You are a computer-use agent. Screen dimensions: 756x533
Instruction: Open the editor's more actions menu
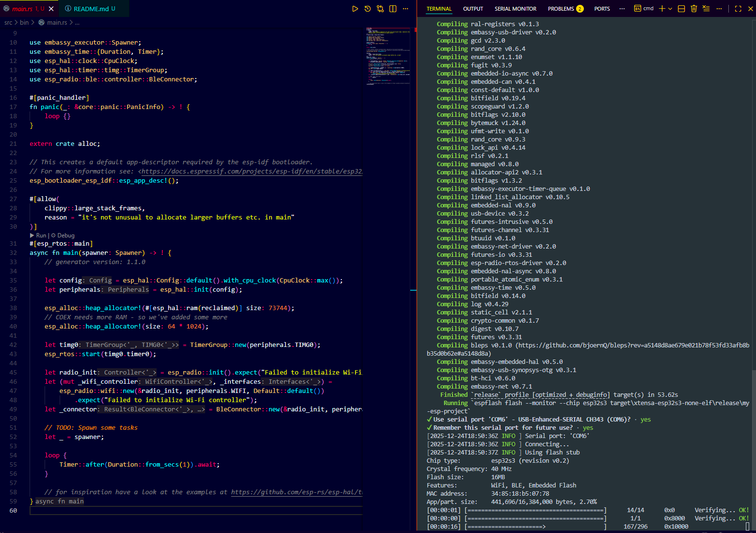tap(405, 9)
